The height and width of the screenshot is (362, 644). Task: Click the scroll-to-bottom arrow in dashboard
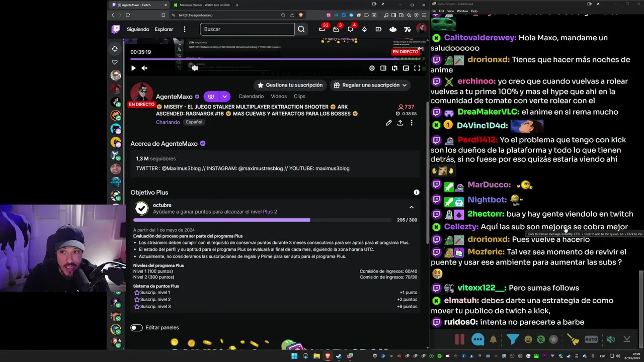pos(627,339)
